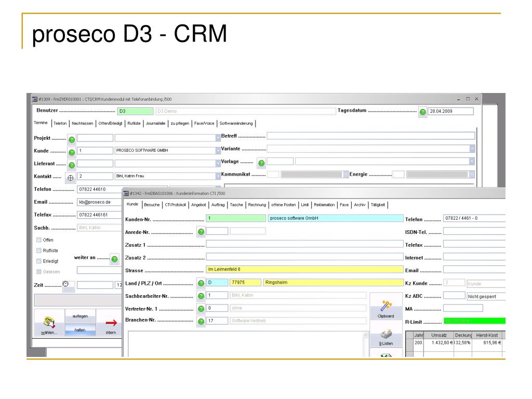Open the Nachfassen tab

coord(83,124)
